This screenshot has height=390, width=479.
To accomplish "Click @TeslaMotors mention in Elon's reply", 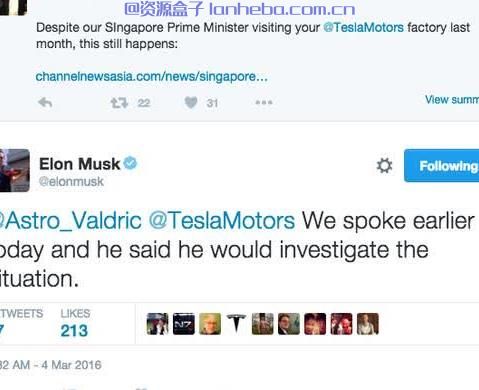I will coord(222,221).
